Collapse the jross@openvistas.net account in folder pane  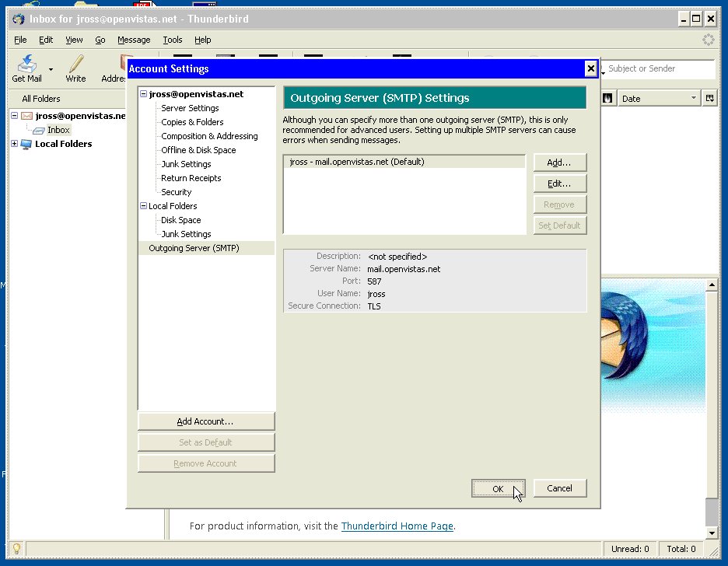[x=15, y=116]
